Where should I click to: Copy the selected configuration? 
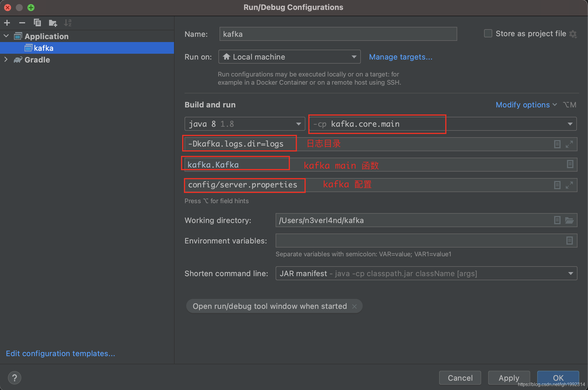(37, 23)
